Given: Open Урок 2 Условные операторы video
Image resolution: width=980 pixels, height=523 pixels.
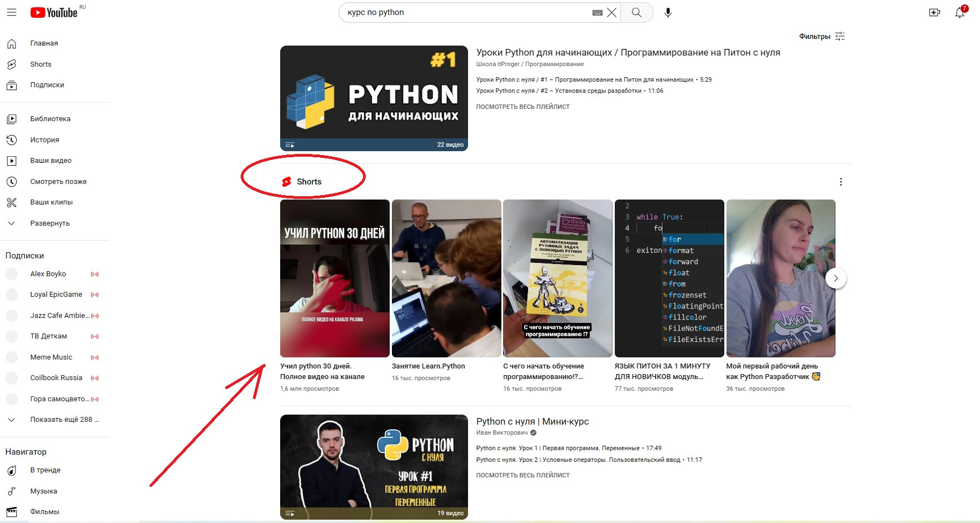Looking at the screenshot, I should click(x=589, y=460).
